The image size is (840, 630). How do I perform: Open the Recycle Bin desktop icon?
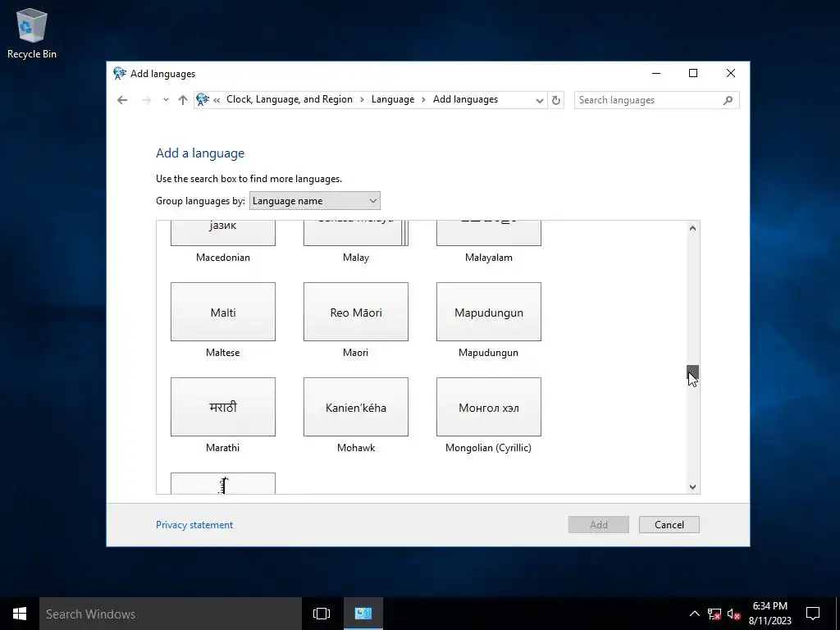(x=32, y=33)
